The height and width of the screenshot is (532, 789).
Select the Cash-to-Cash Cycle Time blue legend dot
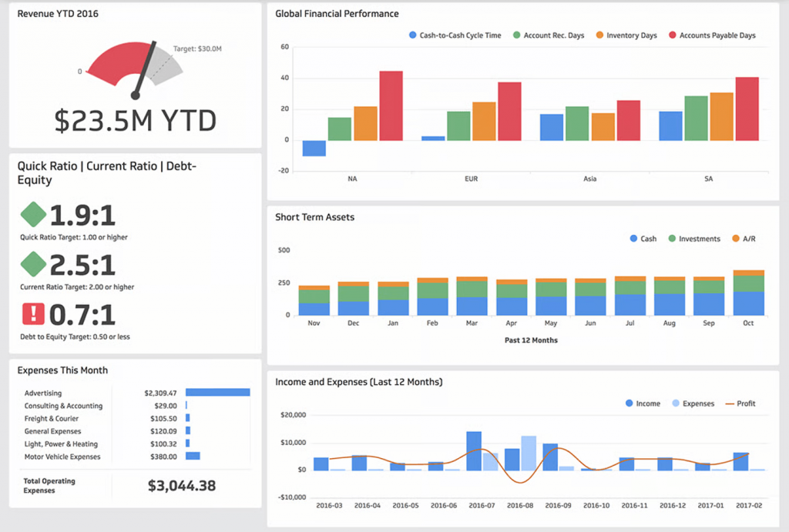tap(412, 35)
